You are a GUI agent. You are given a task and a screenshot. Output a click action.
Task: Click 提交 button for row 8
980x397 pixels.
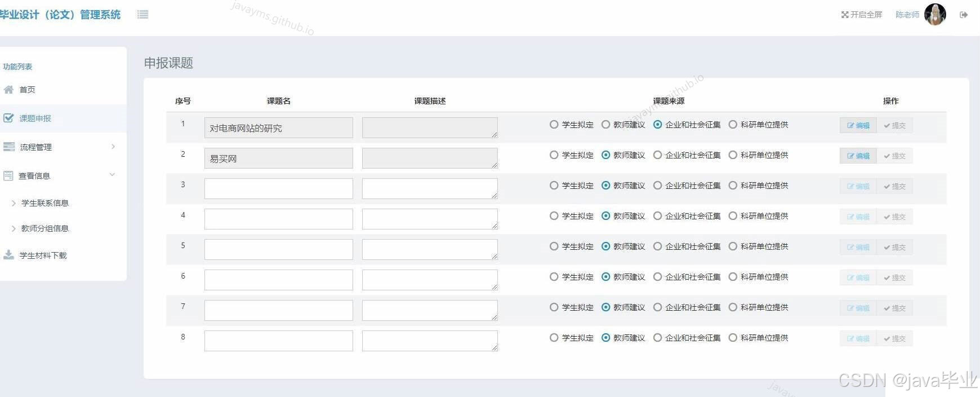pyautogui.click(x=894, y=339)
